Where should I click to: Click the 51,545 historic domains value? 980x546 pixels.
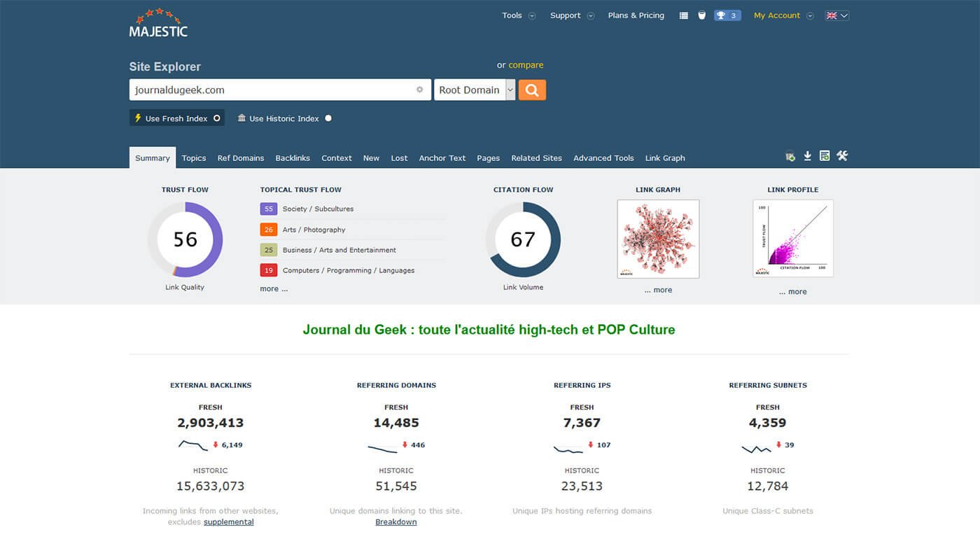coord(396,486)
